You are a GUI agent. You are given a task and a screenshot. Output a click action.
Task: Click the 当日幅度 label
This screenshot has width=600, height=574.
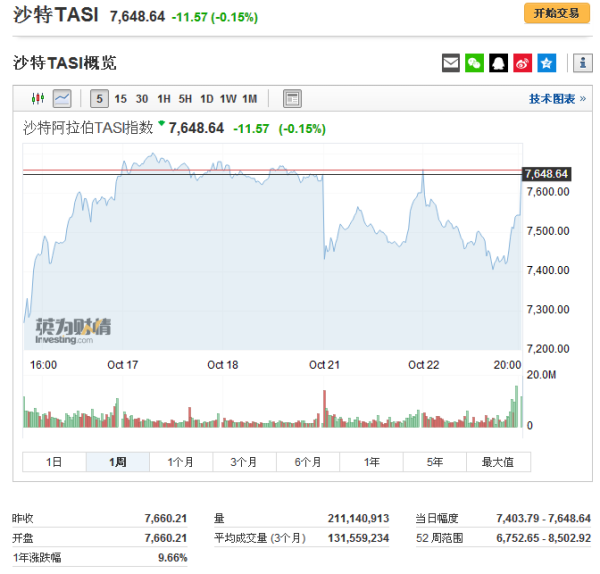pyautogui.click(x=437, y=518)
